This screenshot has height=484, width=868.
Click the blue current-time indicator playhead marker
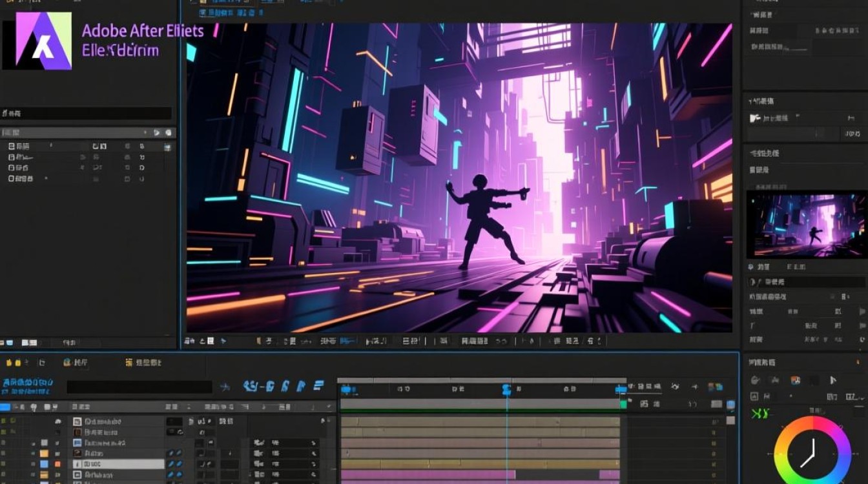click(506, 389)
